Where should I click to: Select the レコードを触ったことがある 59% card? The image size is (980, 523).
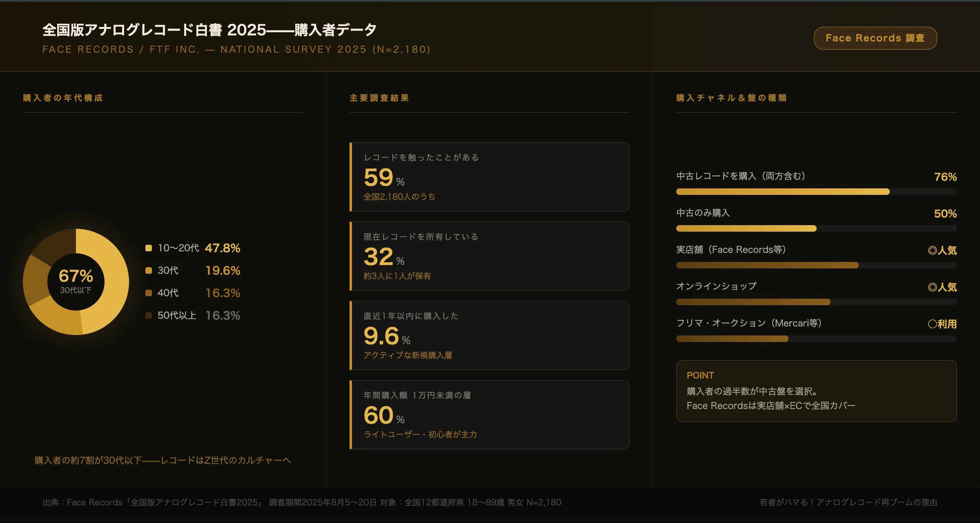tap(490, 177)
